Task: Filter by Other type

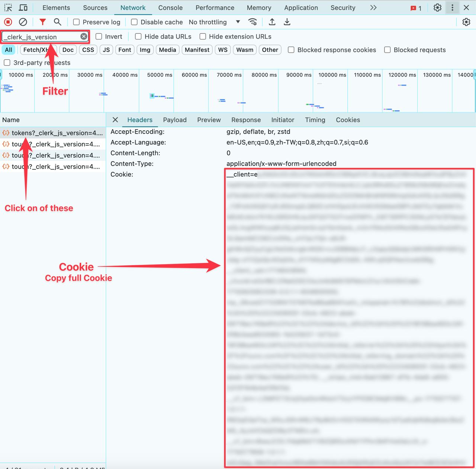Action: (x=270, y=50)
